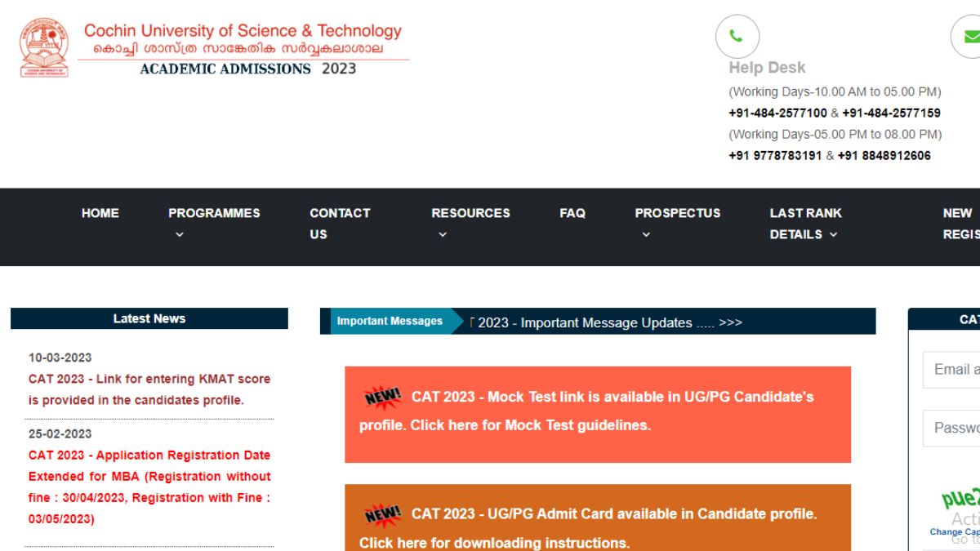980x551 pixels.
Task: Open the FAQ menu item
Action: pyautogui.click(x=572, y=213)
